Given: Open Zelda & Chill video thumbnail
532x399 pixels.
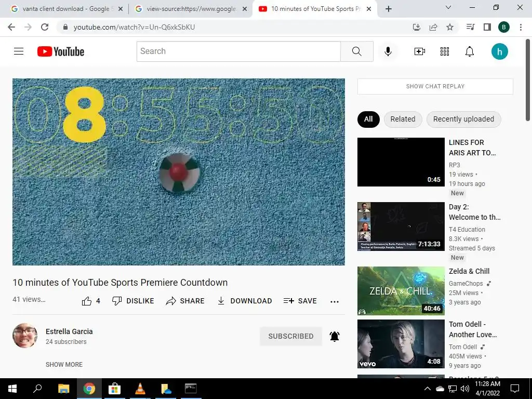Looking at the screenshot, I should 401,291.
